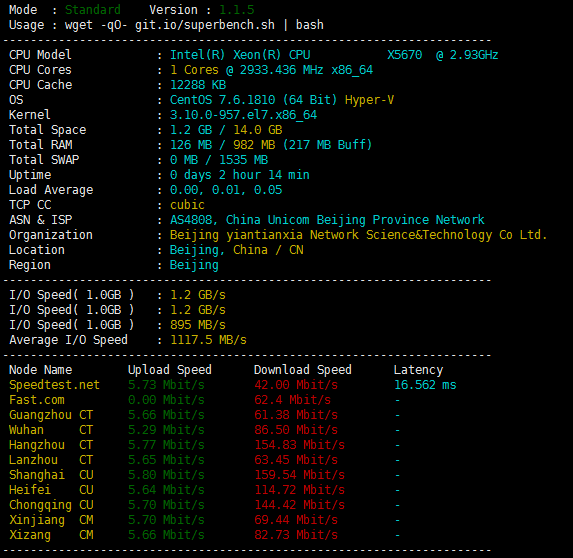This screenshot has height=558, width=573.
Task: Click CPU cache value '12288 KB'
Action: click(x=198, y=85)
